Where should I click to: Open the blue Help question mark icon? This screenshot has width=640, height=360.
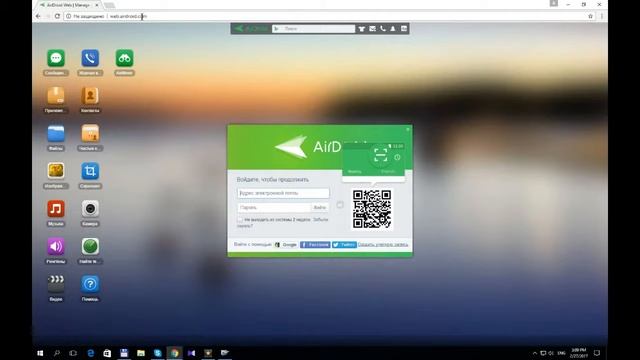[x=90, y=284]
